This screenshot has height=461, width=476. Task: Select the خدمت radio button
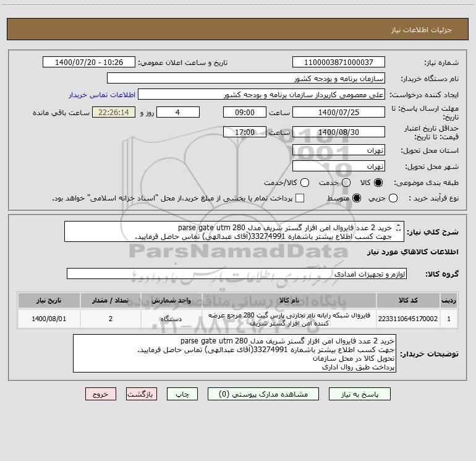[x=346, y=183]
